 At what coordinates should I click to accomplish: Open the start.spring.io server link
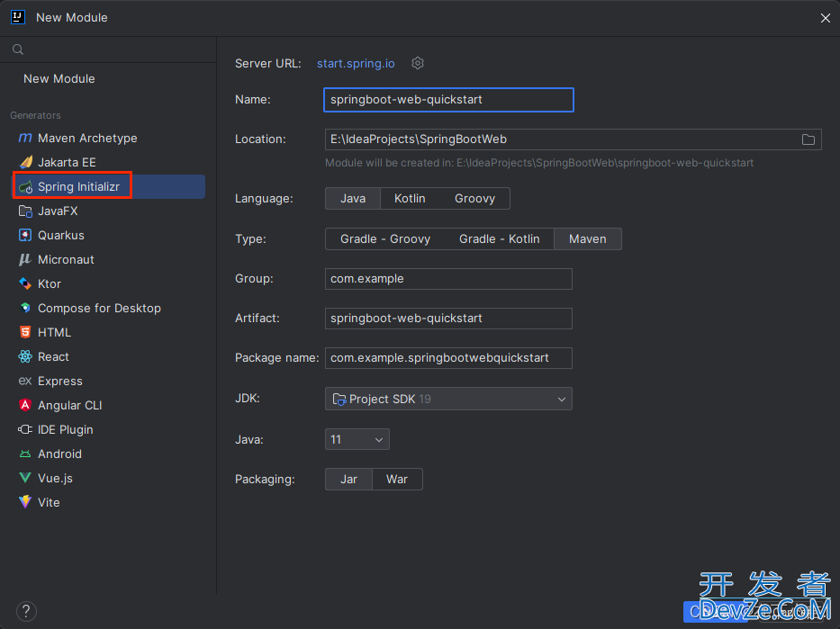[x=356, y=63]
